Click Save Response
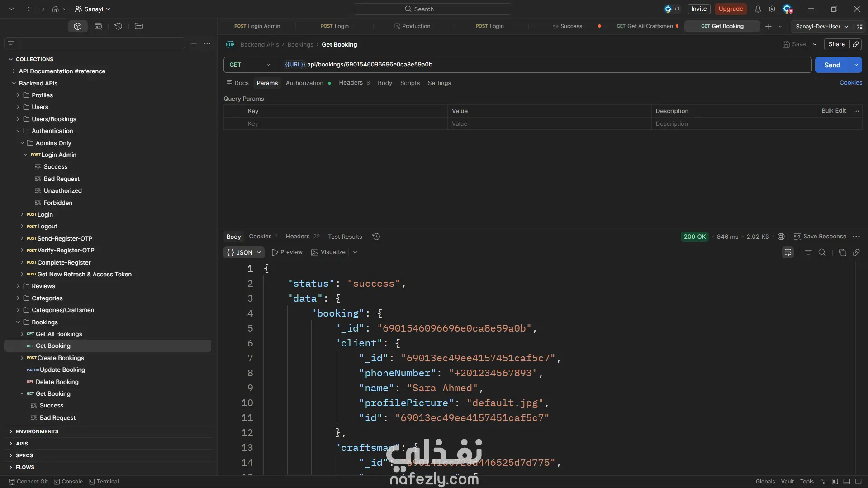 (820, 237)
